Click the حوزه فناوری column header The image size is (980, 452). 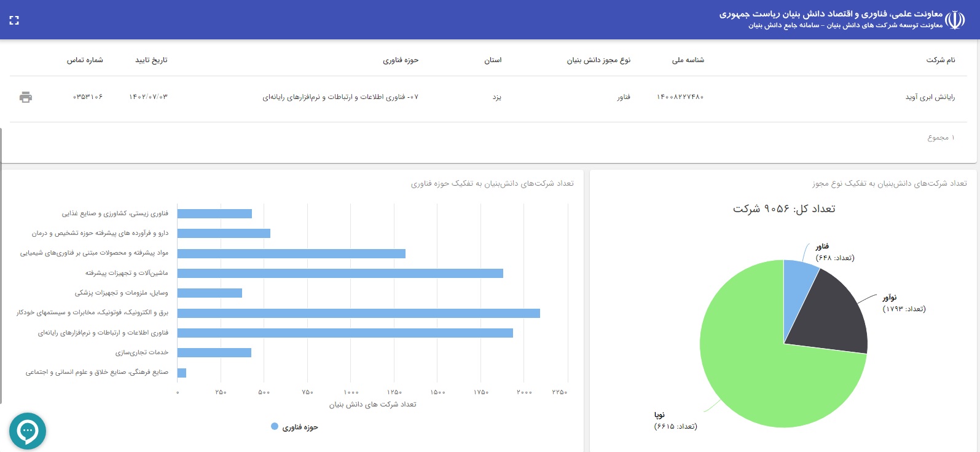[401, 60]
